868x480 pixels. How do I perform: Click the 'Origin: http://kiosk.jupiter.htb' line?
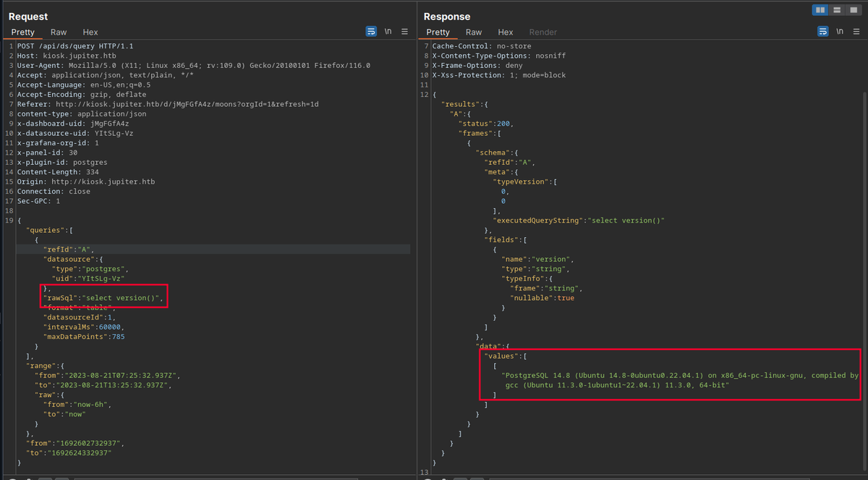[x=86, y=182]
